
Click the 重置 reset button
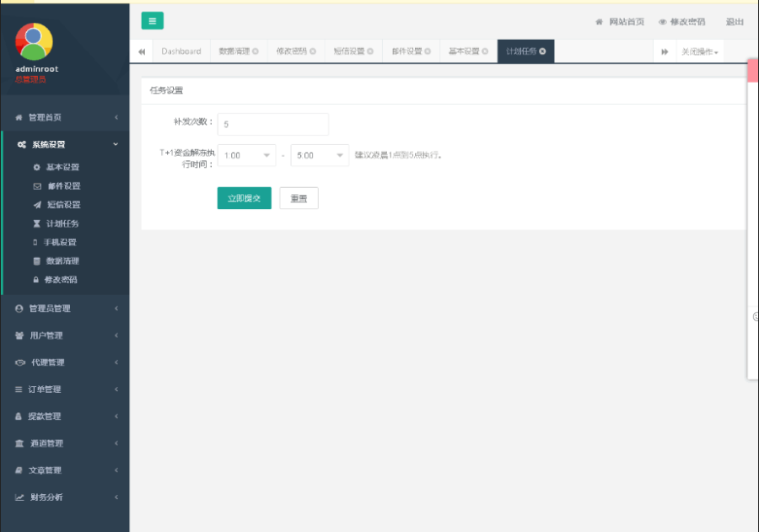299,198
